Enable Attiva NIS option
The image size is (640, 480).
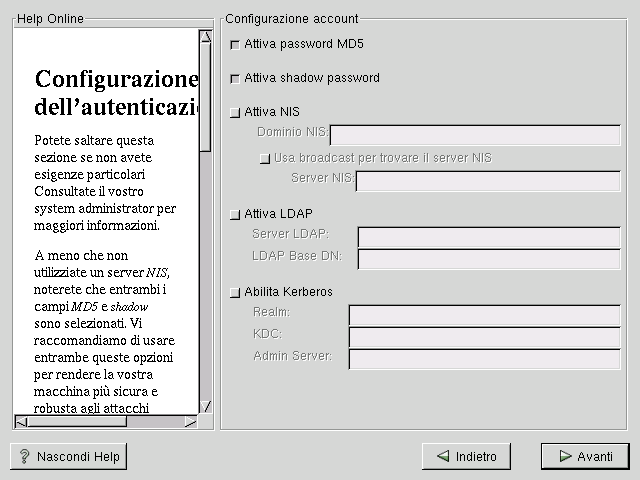click(235, 112)
